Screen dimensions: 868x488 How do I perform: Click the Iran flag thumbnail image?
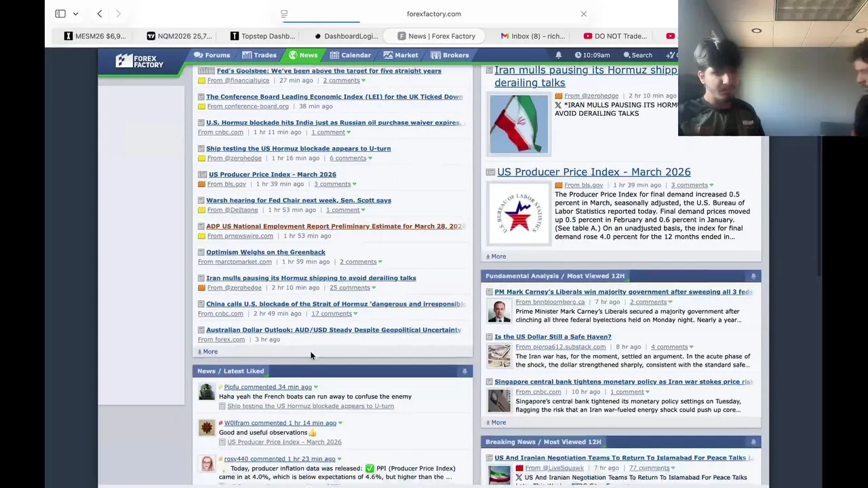[x=519, y=125]
